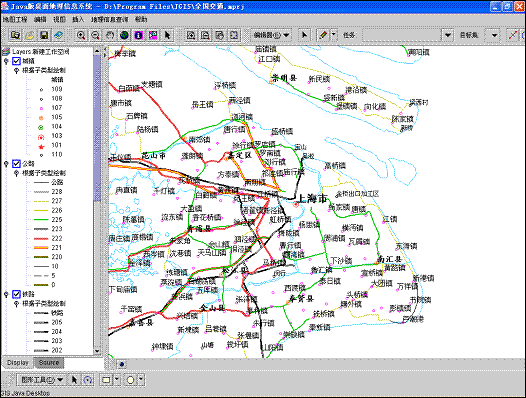The height and width of the screenshot is (398, 526).
Task: Open the circle tool dropdown arrow
Action: click(x=141, y=379)
